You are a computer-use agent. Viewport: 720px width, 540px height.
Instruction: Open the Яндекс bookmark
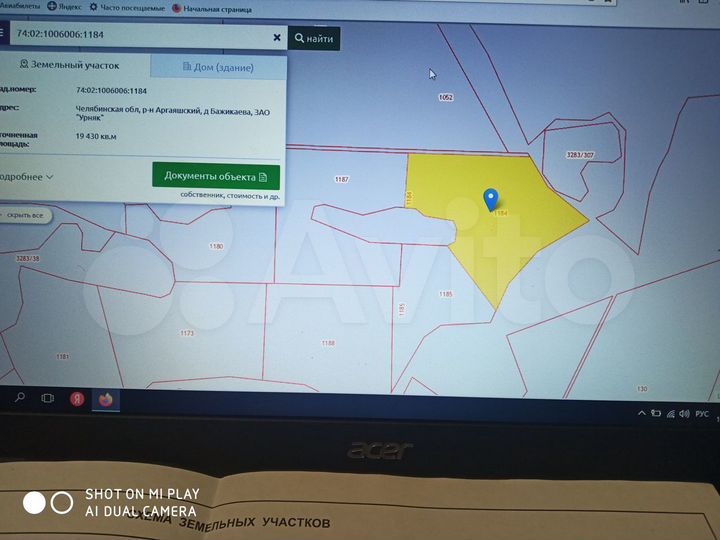point(64,6)
